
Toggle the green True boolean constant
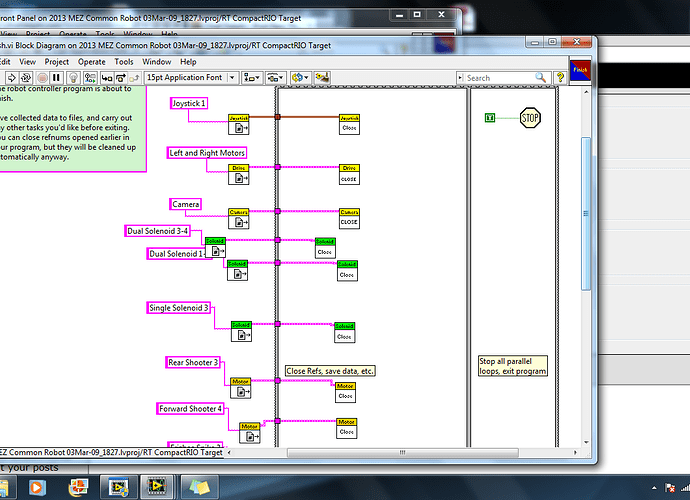coord(490,118)
